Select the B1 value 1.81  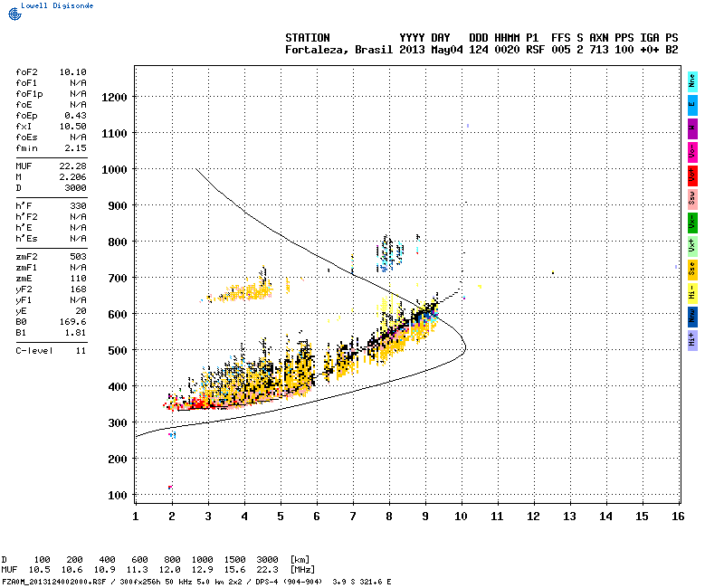click(75, 333)
